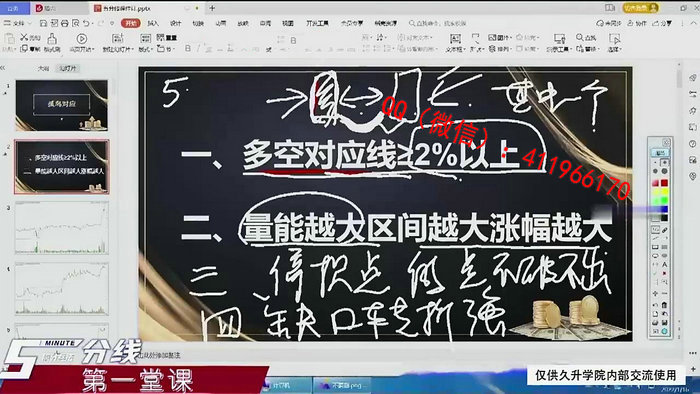This screenshot has width=700, height=394.
Task: Toggle Bold formatting button
Action: [x=188, y=48]
